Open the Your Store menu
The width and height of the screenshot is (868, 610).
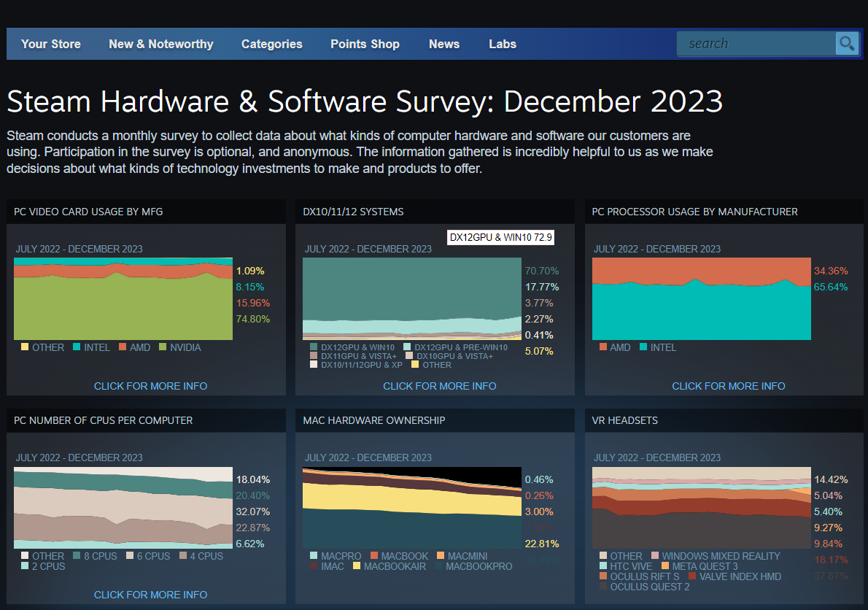(x=51, y=44)
